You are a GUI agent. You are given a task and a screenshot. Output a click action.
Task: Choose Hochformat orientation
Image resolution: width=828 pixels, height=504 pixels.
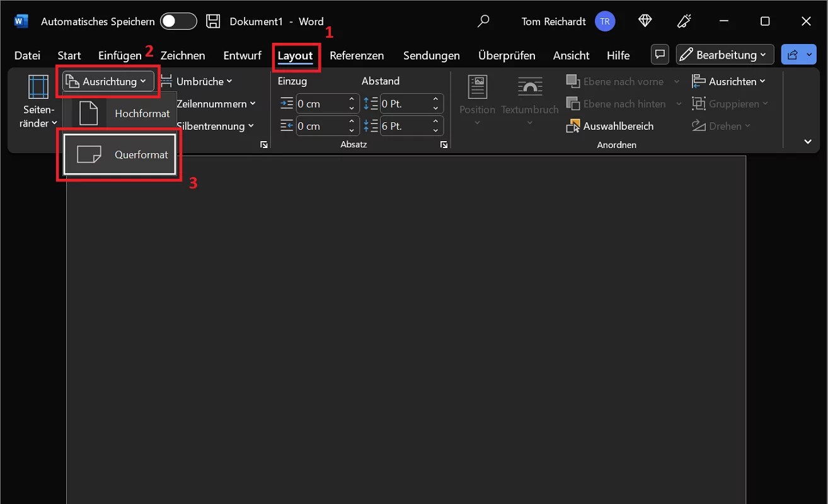120,113
